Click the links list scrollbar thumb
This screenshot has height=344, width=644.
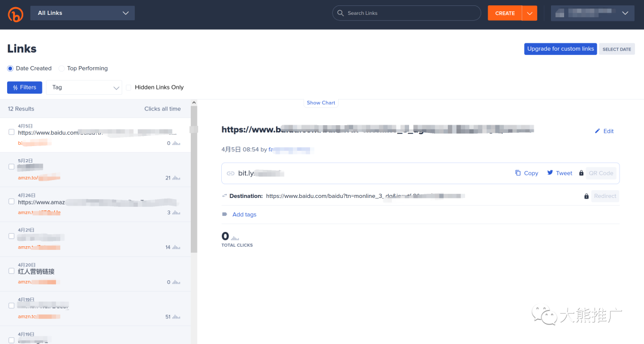click(x=194, y=179)
